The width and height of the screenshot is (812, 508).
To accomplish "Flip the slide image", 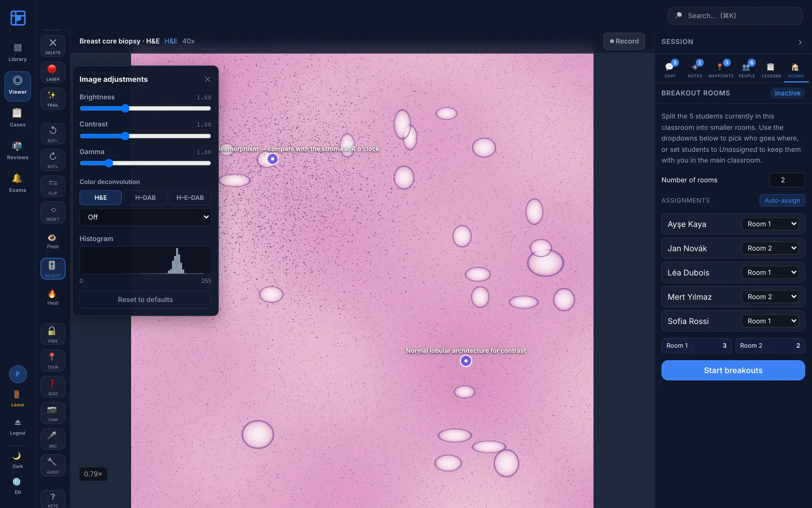I will 53,186.
